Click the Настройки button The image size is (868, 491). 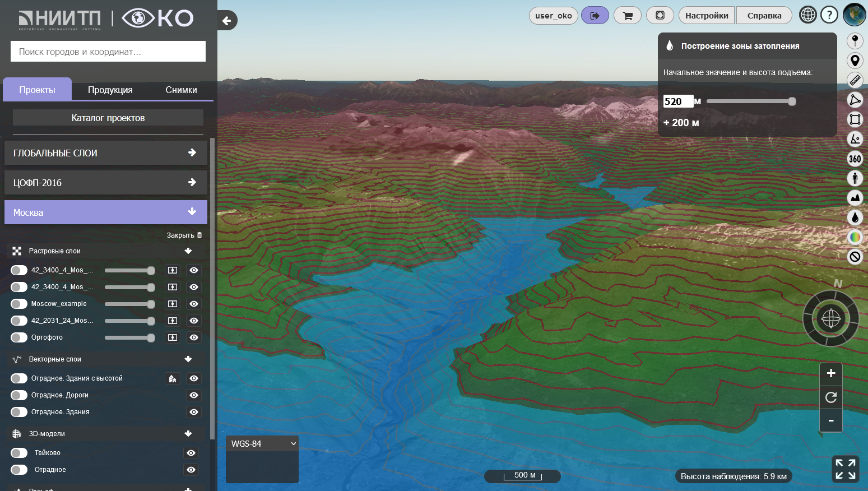(707, 16)
